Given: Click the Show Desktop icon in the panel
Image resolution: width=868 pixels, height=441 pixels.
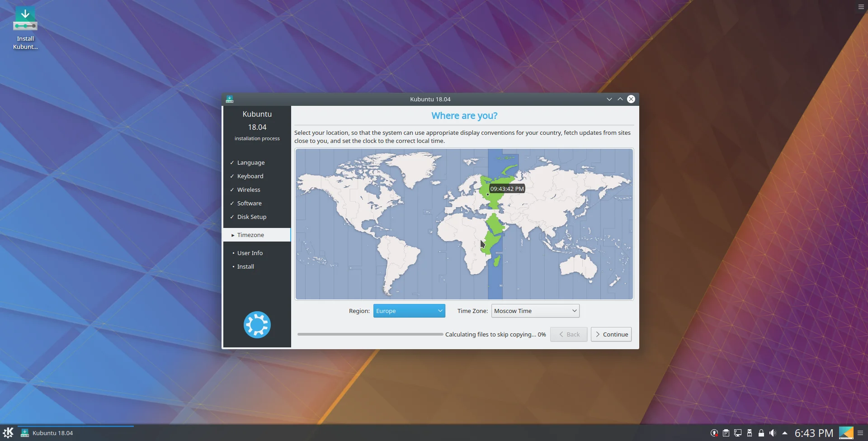Looking at the screenshot, I should click(x=846, y=433).
